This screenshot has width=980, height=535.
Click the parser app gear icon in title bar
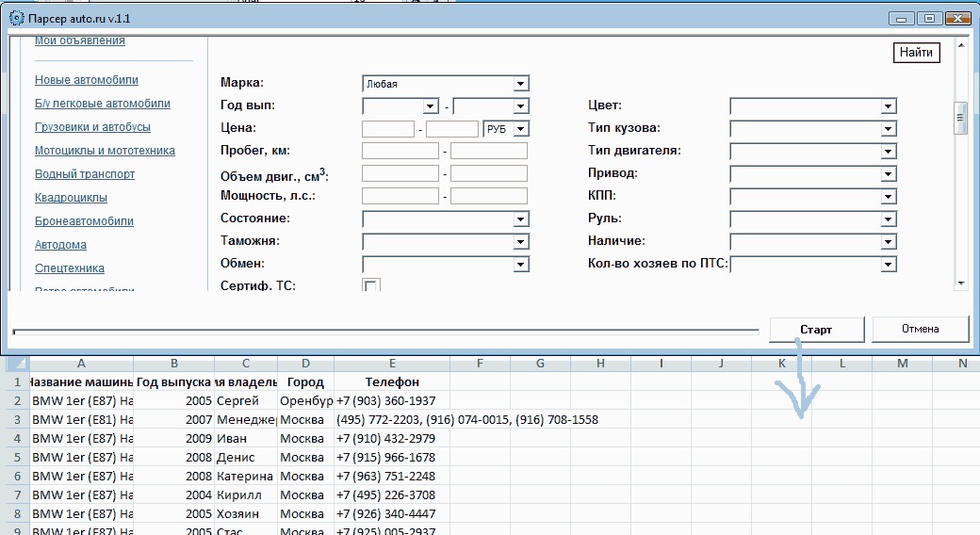coord(16,18)
